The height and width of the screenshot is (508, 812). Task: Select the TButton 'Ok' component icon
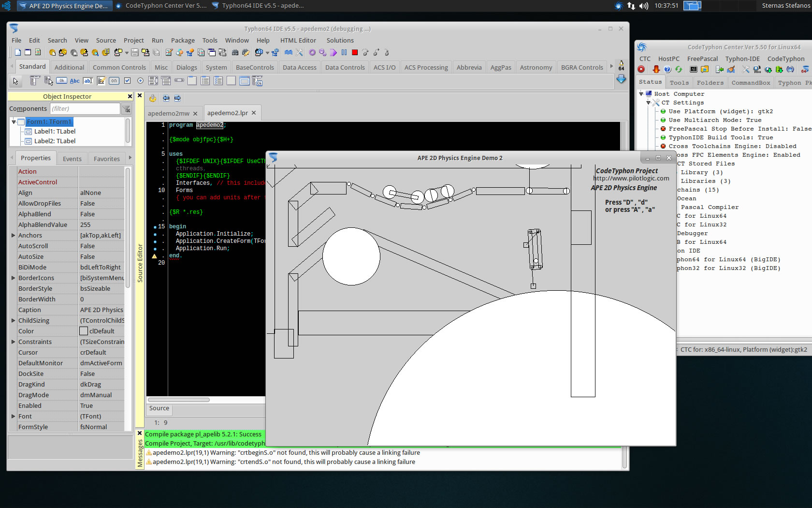tap(61, 81)
